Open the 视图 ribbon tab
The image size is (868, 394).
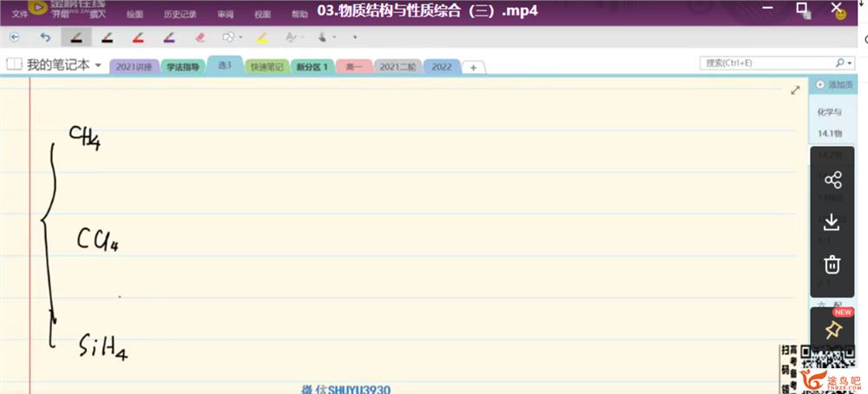coord(262,15)
